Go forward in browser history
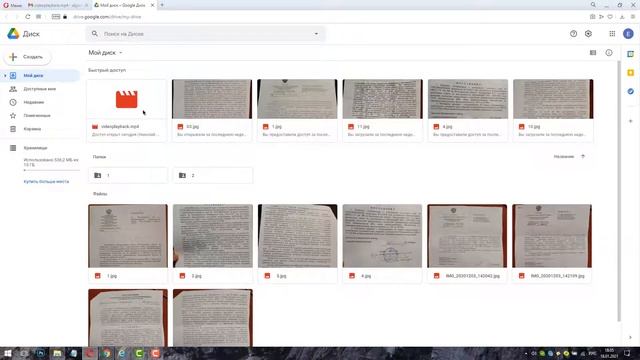Image resolution: width=640 pixels, height=360 pixels. [17, 17]
